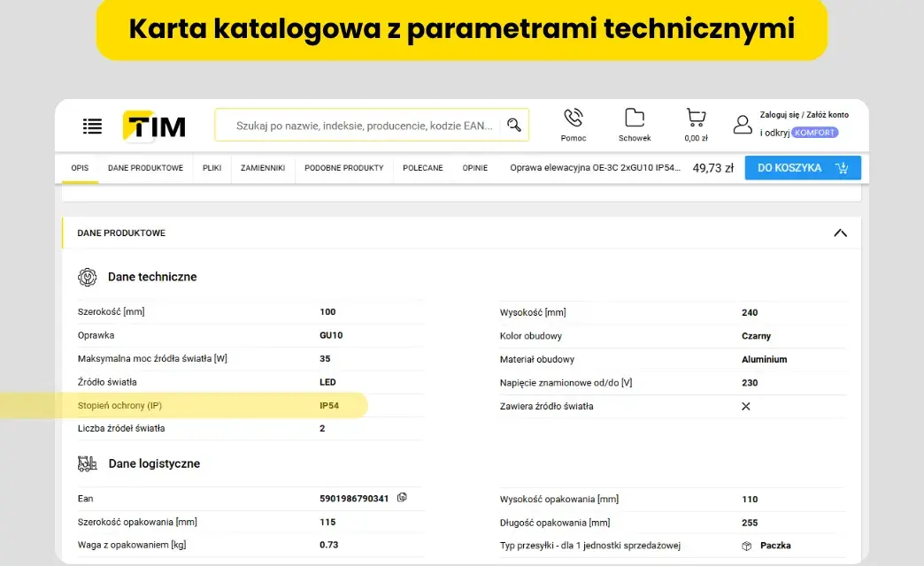Click the user account icon
Viewport: 924px width, 566px height.
(743, 125)
